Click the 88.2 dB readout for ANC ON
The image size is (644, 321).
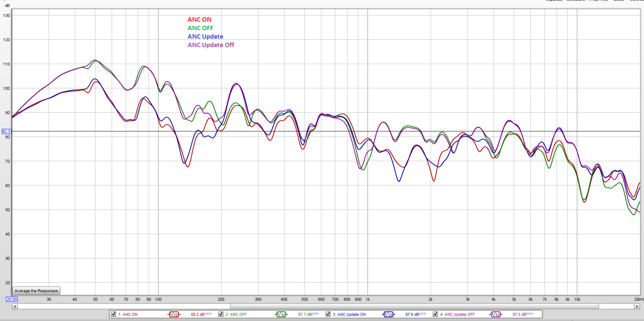tap(198, 314)
